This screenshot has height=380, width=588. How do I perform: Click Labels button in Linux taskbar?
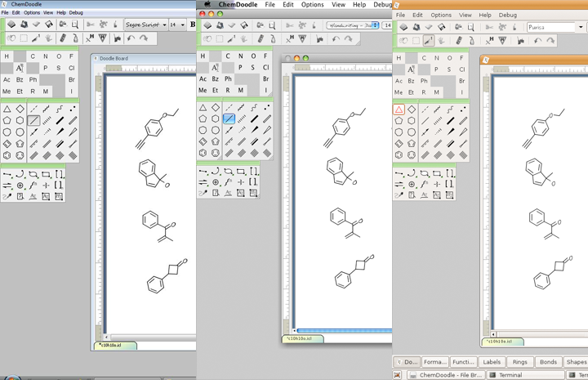pos(492,362)
